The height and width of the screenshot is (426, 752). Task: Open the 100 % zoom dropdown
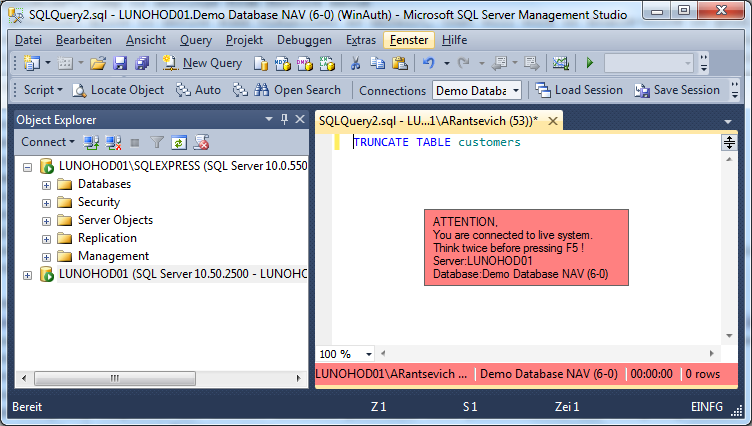click(369, 354)
